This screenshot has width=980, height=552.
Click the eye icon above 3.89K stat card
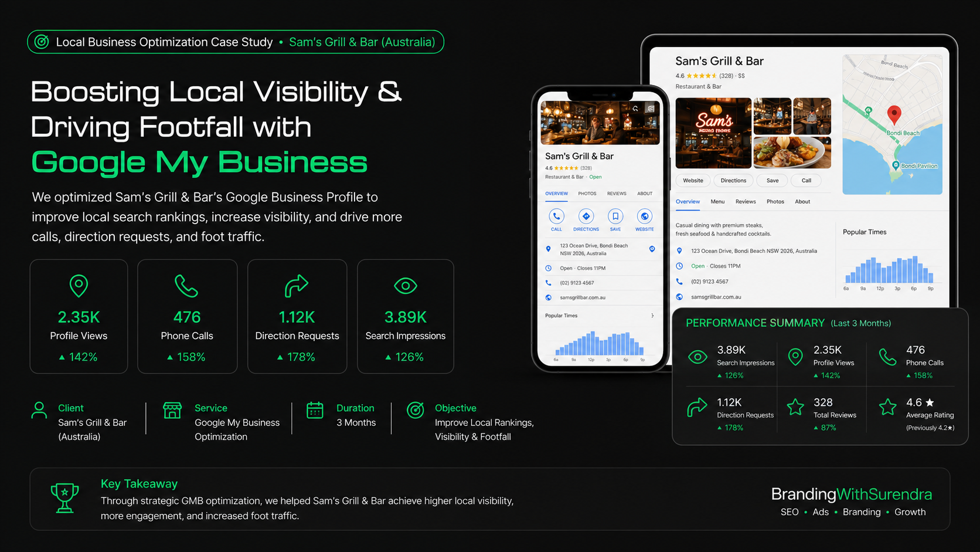[406, 286]
